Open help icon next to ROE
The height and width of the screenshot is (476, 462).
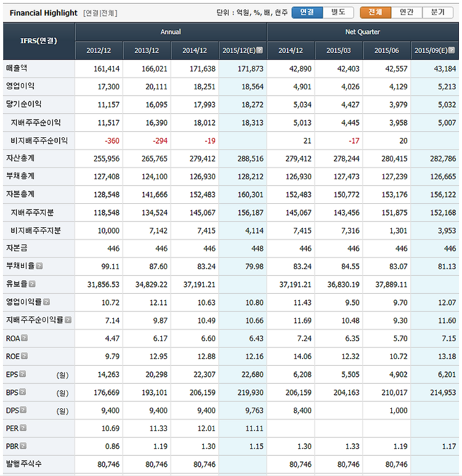(x=24, y=356)
